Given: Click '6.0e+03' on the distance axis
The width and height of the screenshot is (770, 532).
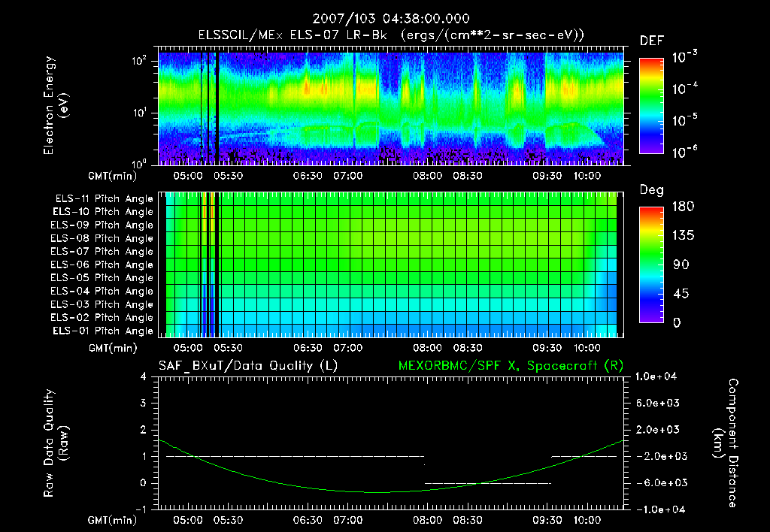Looking at the screenshot, I should [658, 404].
